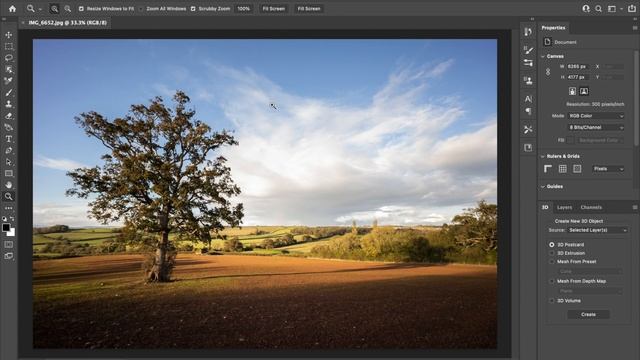Select Mesh From Preset radio option
The image size is (640, 360).
pos(552,262)
